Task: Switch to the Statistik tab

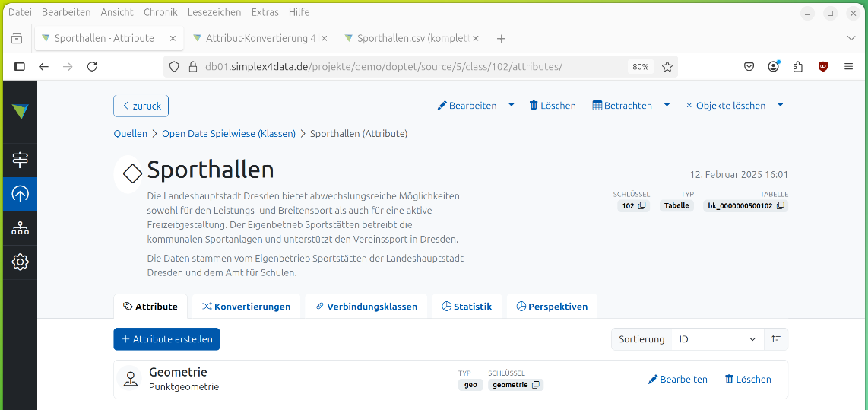Action: click(x=467, y=307)
